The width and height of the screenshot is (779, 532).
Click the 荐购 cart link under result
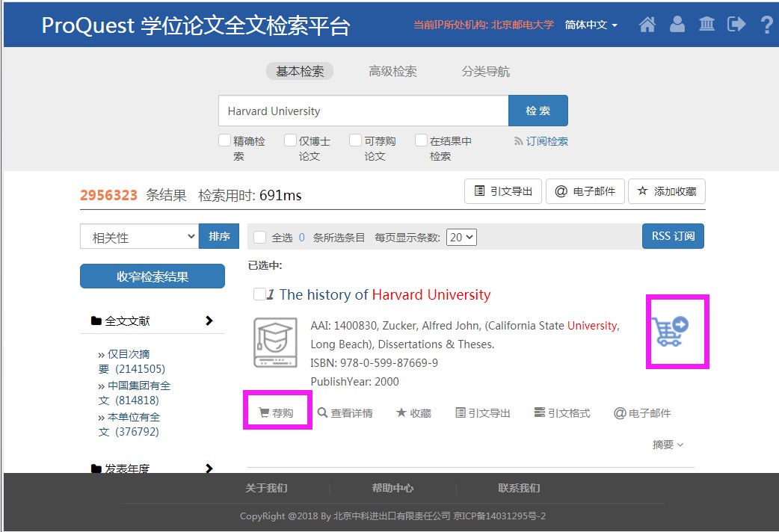277,412
